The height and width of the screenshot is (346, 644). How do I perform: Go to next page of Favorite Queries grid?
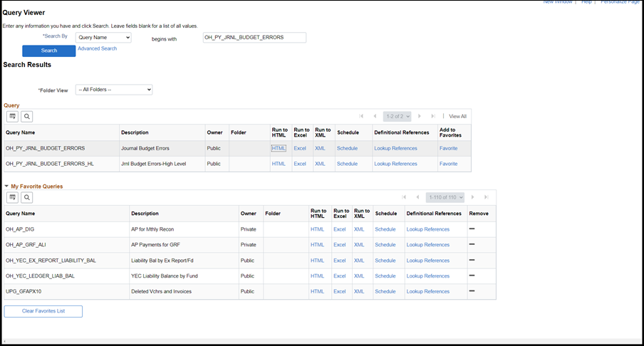[473, 197]
